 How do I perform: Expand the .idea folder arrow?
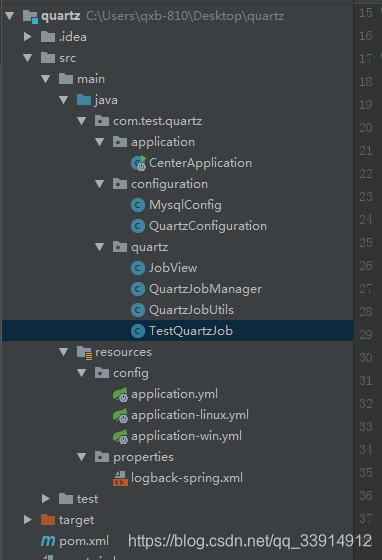click(27, 36)
